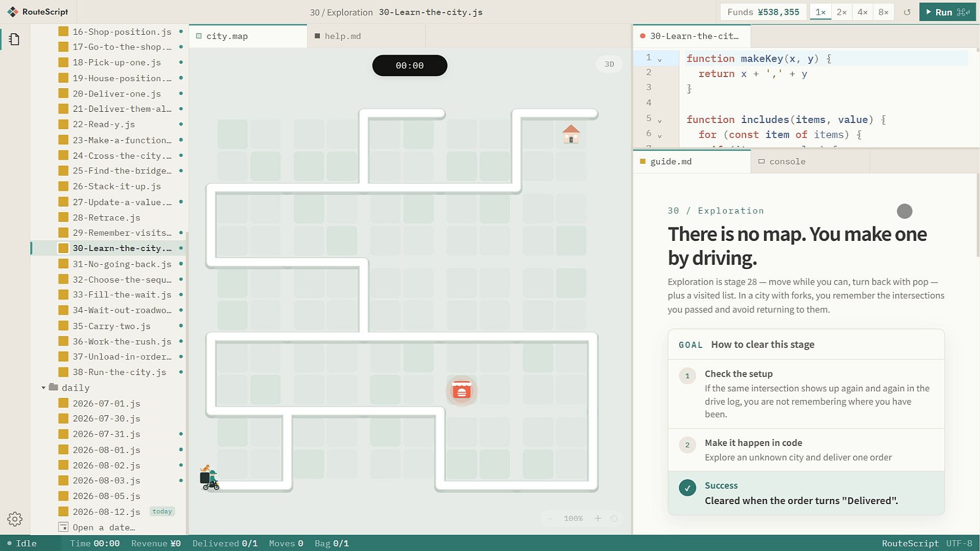Click the grey circle in guide panel
The height and width of the screenshot is (551, 980).
(x=904, y=211)
